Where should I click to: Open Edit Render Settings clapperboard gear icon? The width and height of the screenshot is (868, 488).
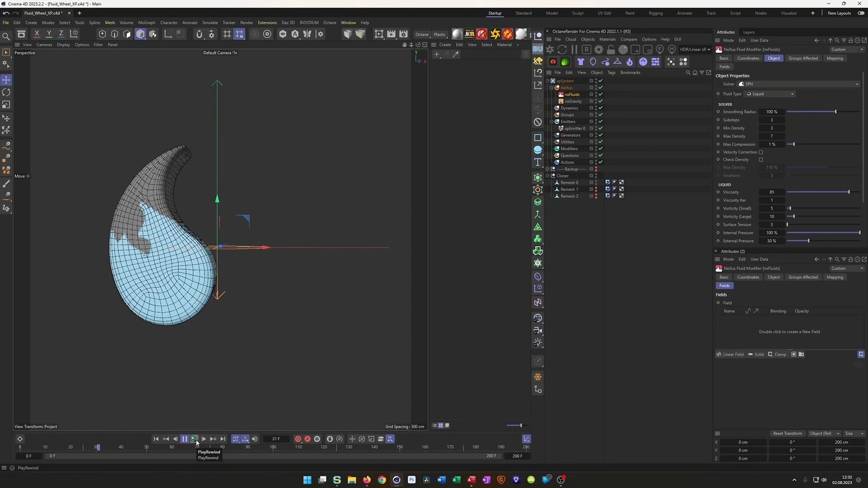(403, 34)
